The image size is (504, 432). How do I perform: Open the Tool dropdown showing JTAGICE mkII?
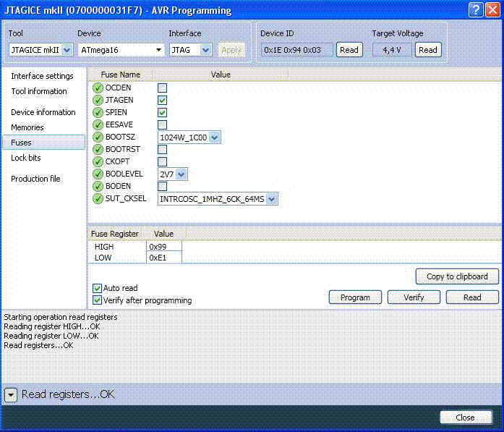41,50
